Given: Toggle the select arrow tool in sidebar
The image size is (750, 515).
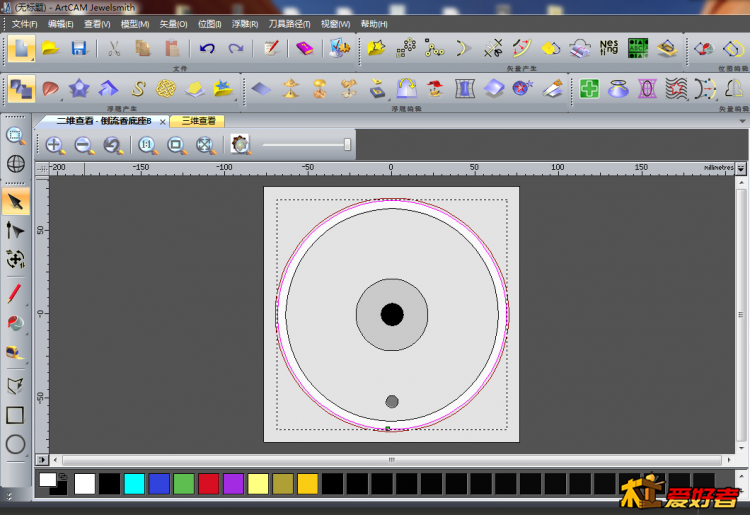Looking at the screenshot, I should (15, 202).
